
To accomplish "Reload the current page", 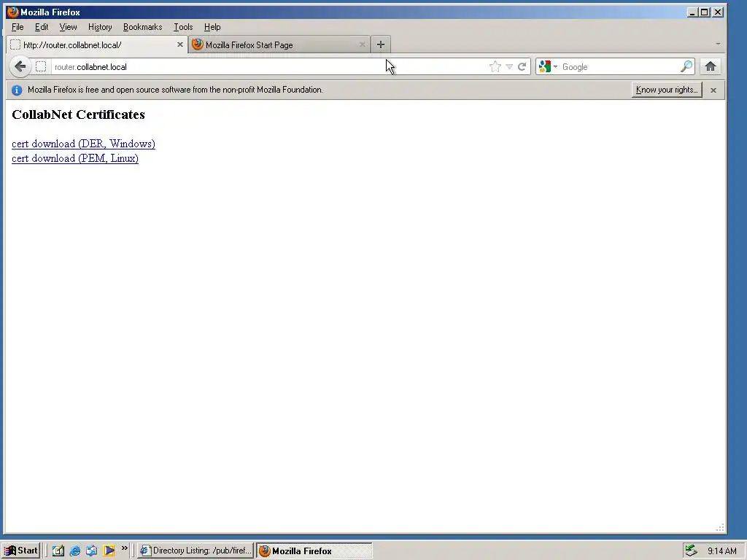I will tap(522, 66).
